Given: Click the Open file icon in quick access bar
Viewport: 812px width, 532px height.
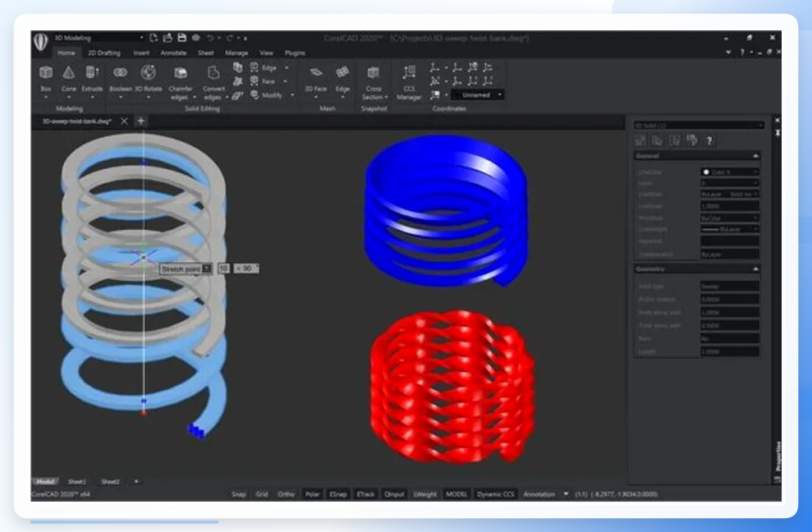Looking at the screenshot, I should (167, 38).
